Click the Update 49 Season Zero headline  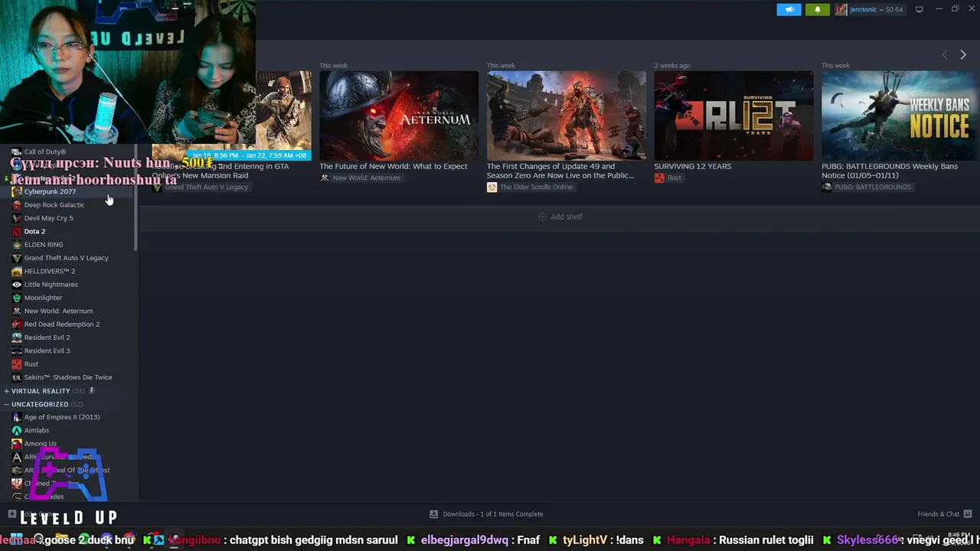click(560, 171)
